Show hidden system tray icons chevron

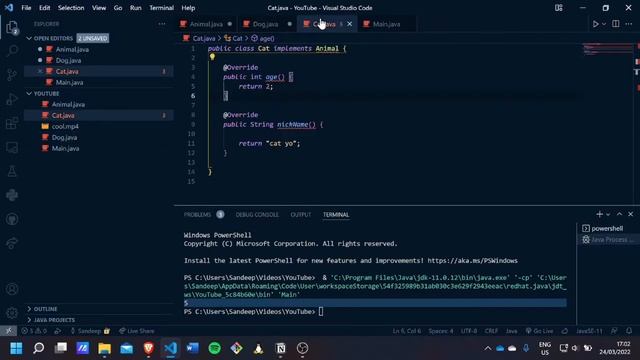tap(487, 348)
